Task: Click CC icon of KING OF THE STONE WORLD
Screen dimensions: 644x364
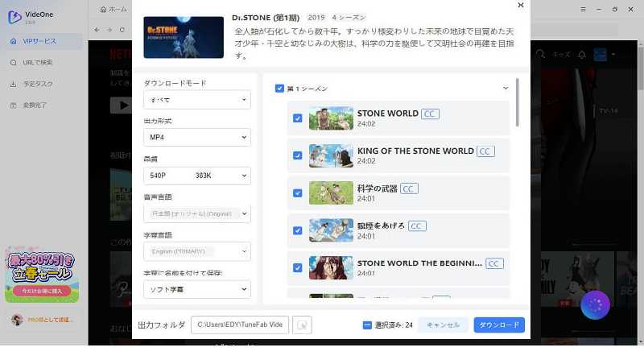Action: pyautogui.click(x=485, y=151)
